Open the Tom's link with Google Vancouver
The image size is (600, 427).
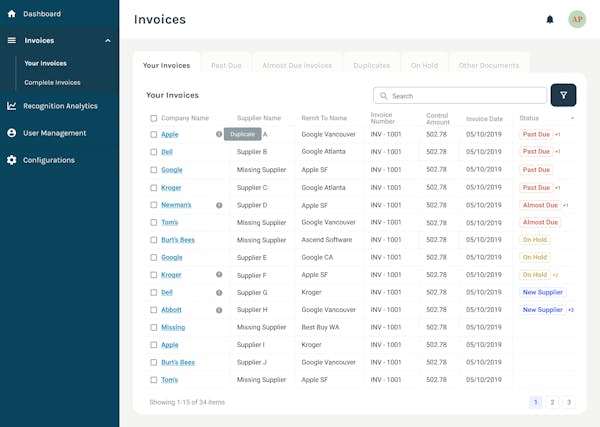point(170,222)
